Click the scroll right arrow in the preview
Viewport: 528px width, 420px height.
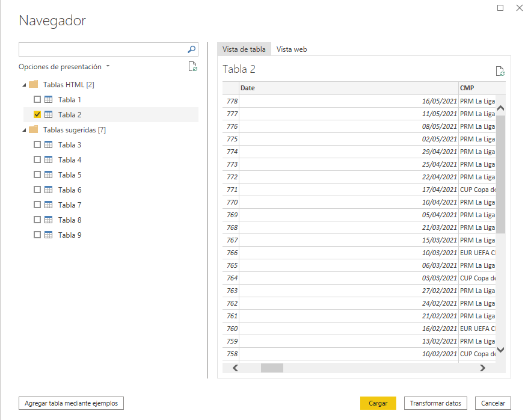click(x=482, y=368)
